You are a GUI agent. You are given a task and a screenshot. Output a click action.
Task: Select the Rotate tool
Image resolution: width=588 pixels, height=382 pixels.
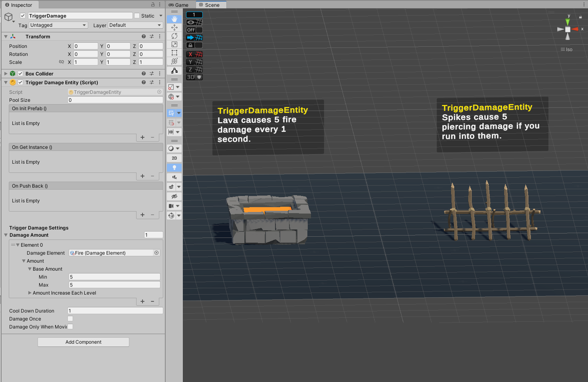(x=174, y=36)
